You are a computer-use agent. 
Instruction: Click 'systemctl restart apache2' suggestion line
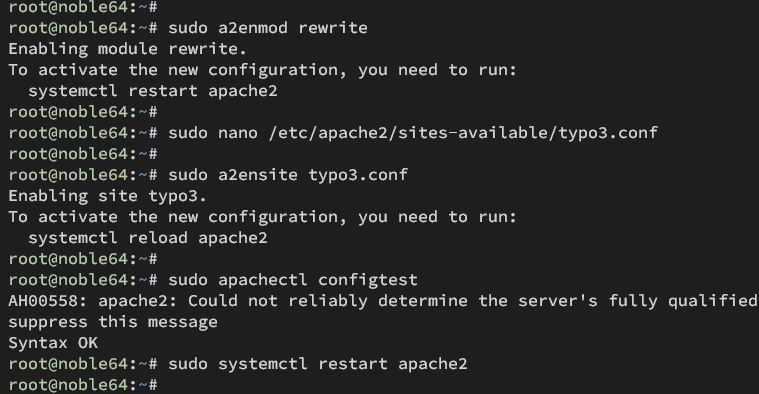coord(153,91)
